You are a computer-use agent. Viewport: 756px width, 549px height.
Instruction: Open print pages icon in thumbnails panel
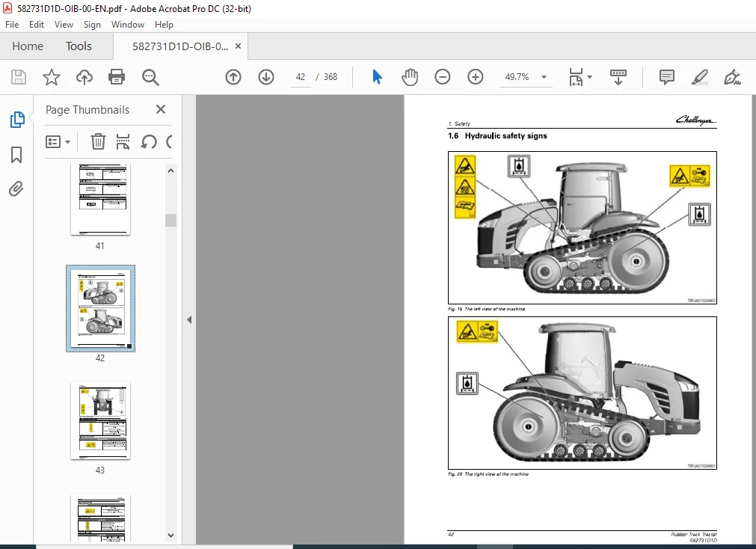123,142
